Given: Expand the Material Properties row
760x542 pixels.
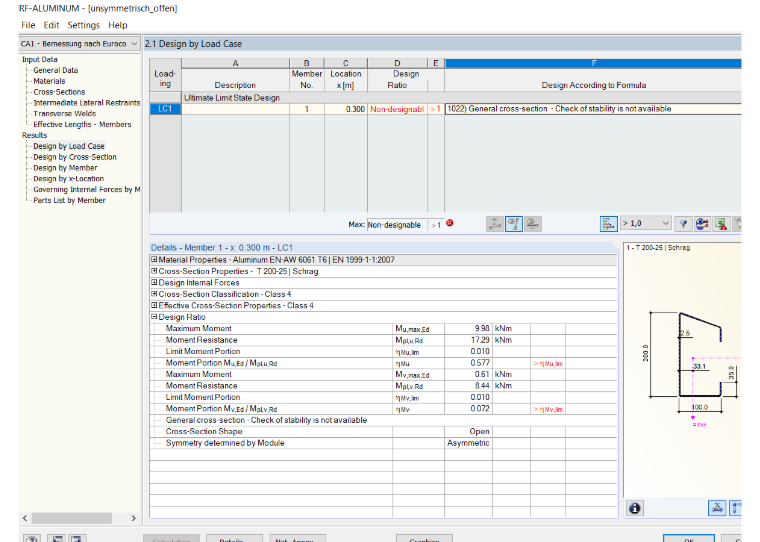Looking at the screenshot, I should click(x=154, y=260).
